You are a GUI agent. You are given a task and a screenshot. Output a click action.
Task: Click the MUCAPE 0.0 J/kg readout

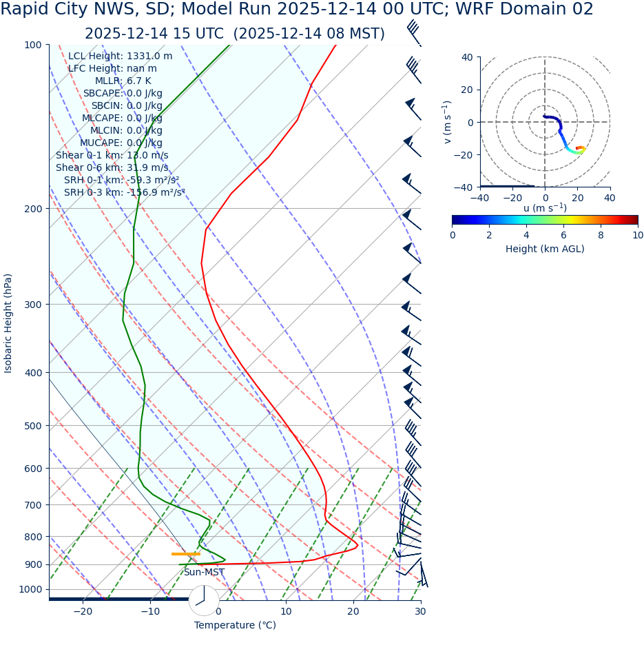(x=121, y=143)
